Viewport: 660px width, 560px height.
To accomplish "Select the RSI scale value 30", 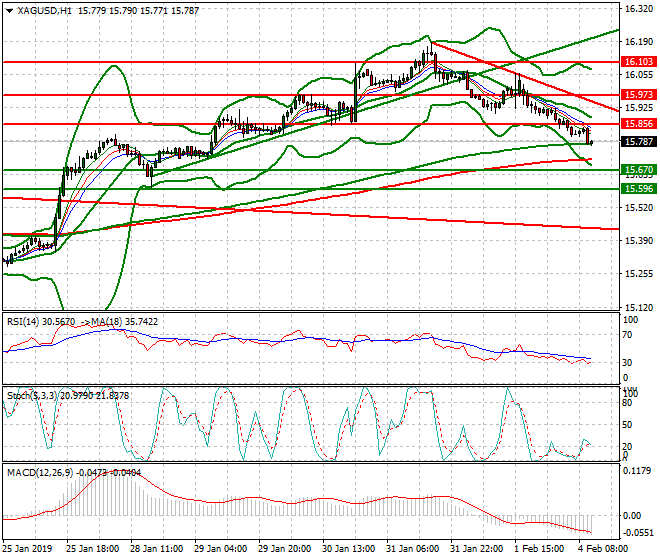I will [x=627, y=362].
